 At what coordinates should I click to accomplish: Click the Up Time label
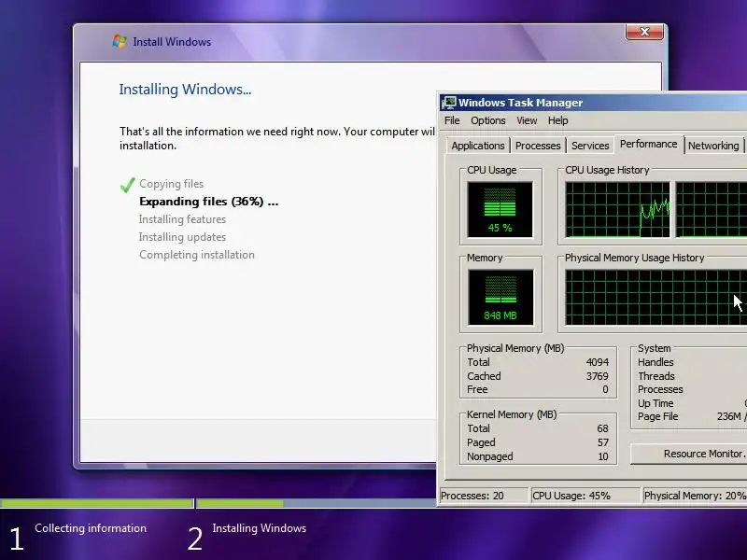[655, 403]
